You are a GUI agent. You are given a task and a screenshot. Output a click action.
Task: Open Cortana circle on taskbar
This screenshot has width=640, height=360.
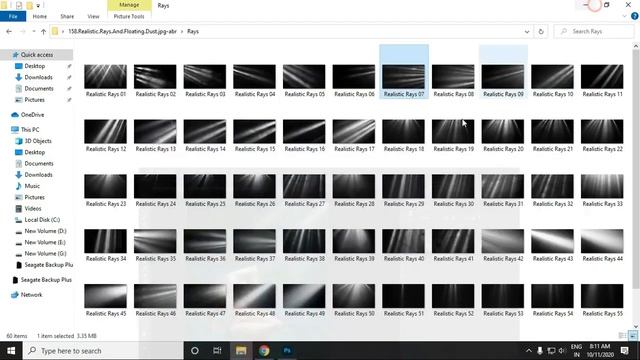pyautogui.click(x=195, y=351)
